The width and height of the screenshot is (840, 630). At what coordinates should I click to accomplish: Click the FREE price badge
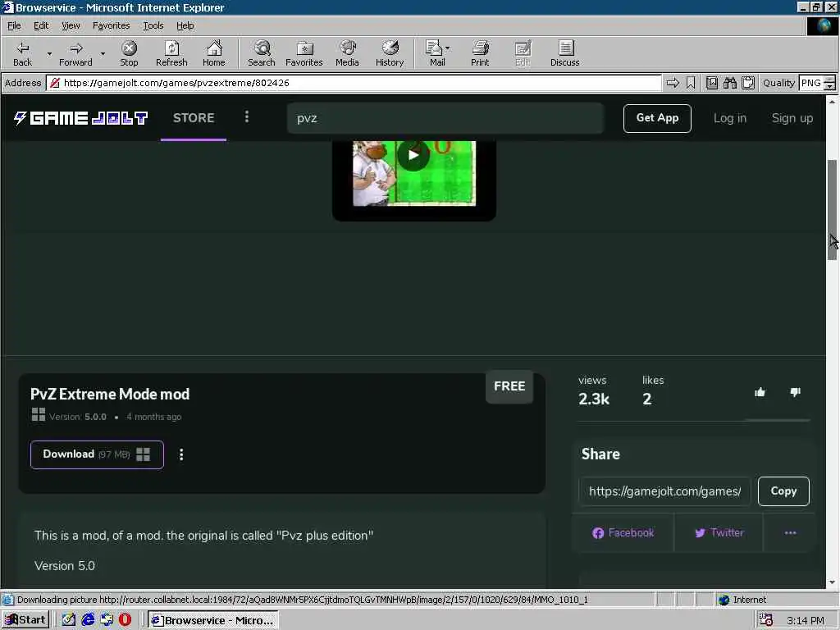coord(509,386)
